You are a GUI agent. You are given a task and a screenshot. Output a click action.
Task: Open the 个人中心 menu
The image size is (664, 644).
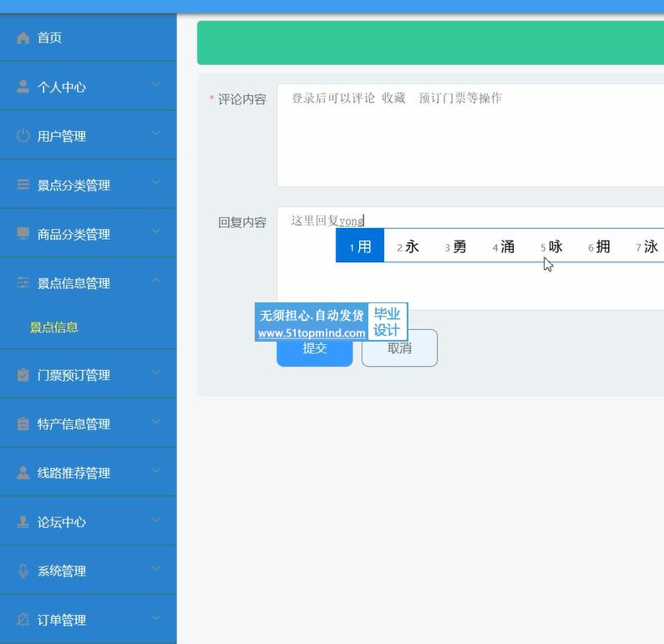pos(88,87)
